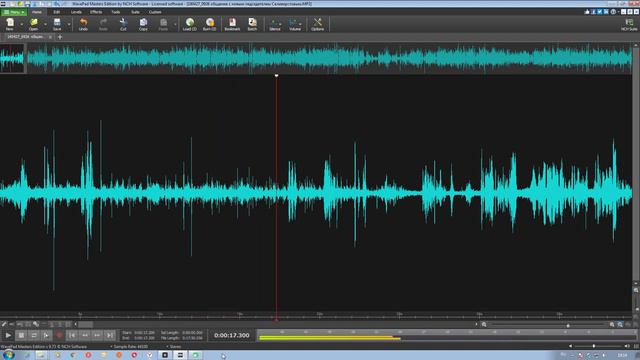Expand the Save button dropdown arrow
This screenshot has width=640, height=360.
click(x=69, y=24)
